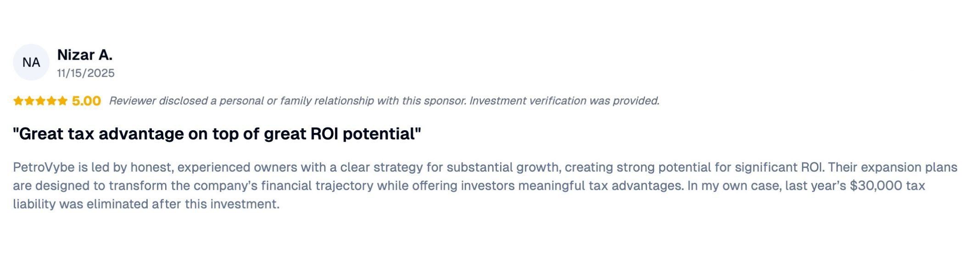The image size is (980, 255).
Task: Click the 'Reviewer disclosed a personal' disclosure sentence
Action: pyautogui.click(x=288, y=101)
